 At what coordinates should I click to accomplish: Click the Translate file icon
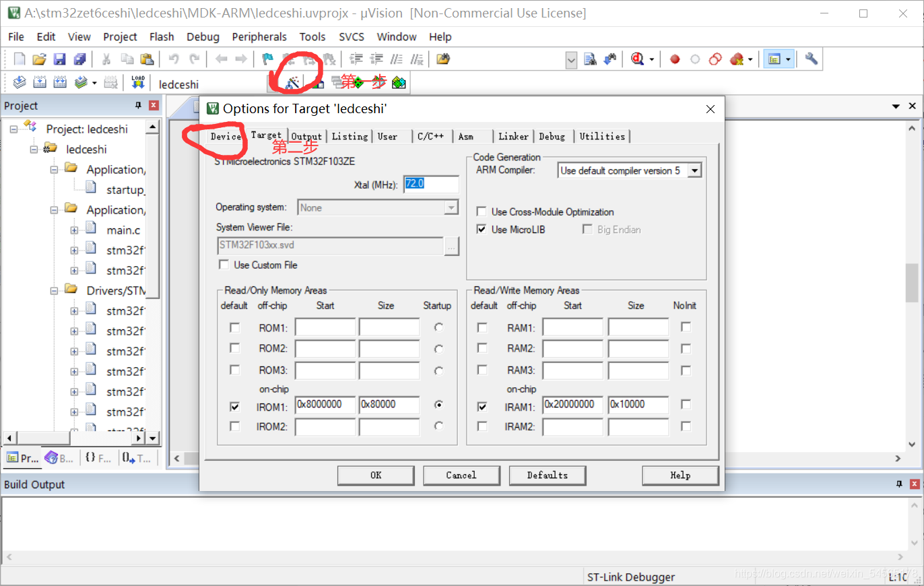pyautogui.click(x=20, y=83)
